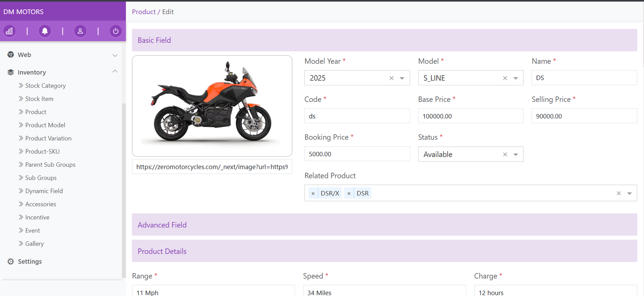644x296 pixels.
Task: Clear the S_LINE model selection
Action: 505,78
